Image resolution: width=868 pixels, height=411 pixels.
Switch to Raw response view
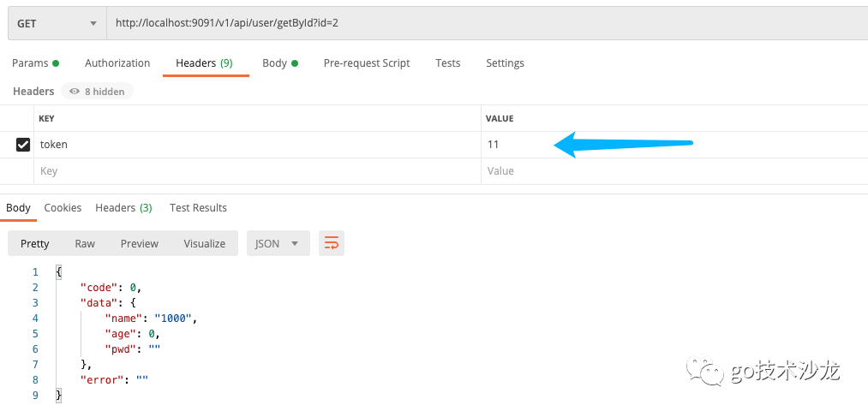[85, 243]
